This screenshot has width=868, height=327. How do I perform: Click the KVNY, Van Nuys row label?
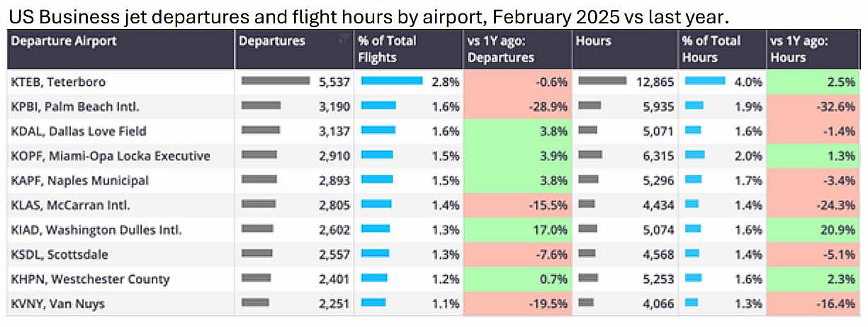click(58, 304)
